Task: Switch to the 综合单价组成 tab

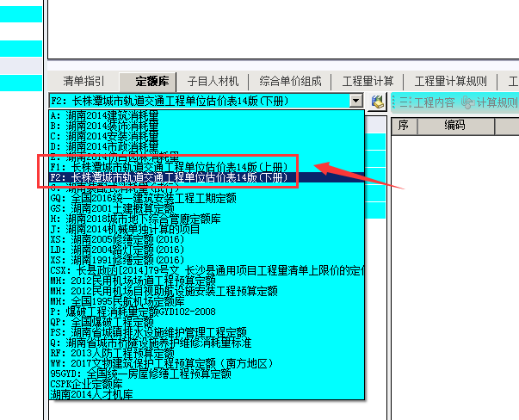Action: pos(290,81)
